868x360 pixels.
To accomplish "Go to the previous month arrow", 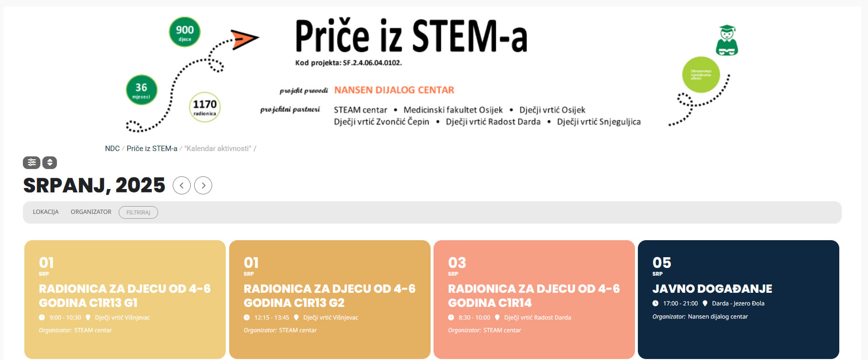I will click(181, 185).
